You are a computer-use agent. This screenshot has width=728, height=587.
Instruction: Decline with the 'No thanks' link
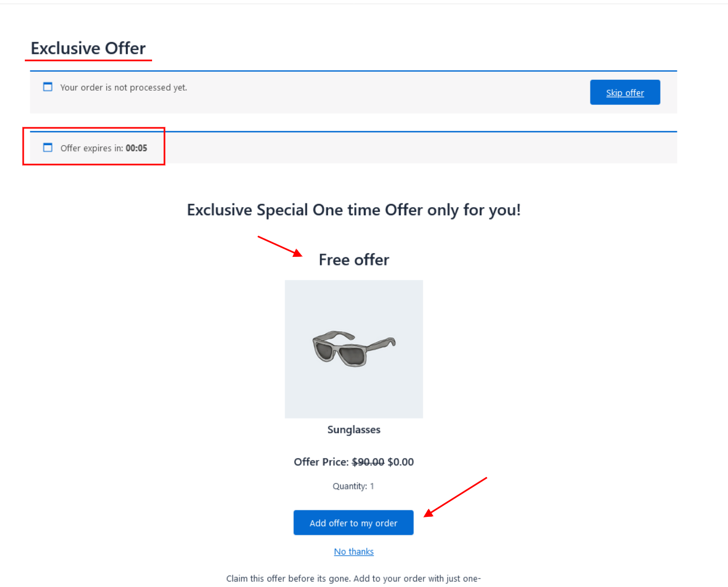tap(354, 551)
